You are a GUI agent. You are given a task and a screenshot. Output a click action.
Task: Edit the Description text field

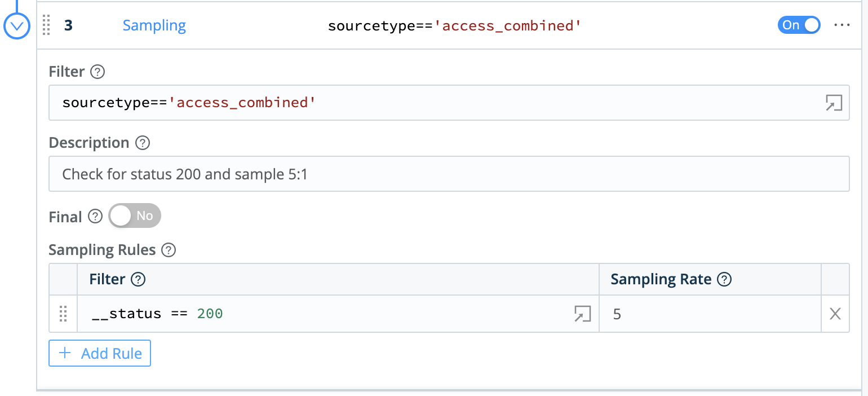click(x=282, y=174)
